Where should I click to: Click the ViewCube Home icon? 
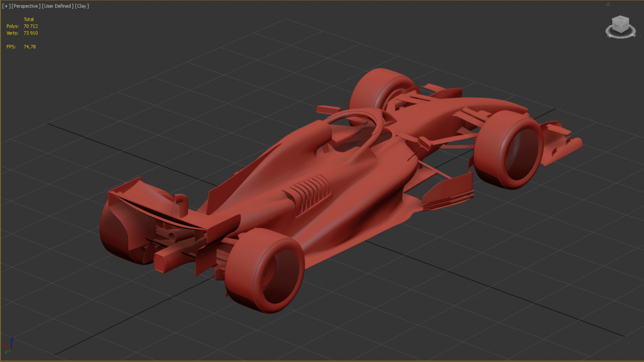click(608, 5)
